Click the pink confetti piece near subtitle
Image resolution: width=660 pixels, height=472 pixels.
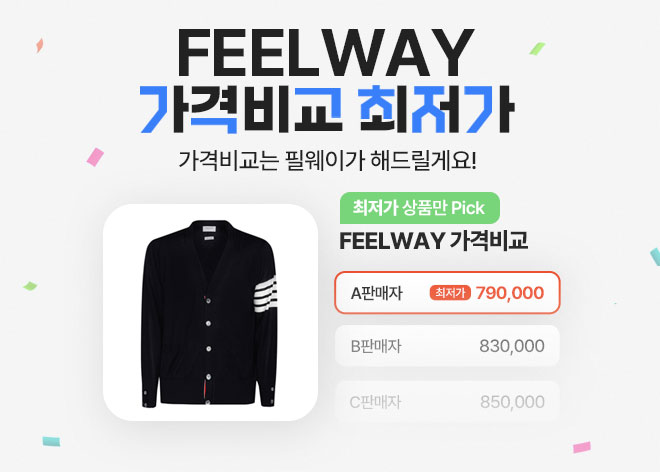coord(95,157)
